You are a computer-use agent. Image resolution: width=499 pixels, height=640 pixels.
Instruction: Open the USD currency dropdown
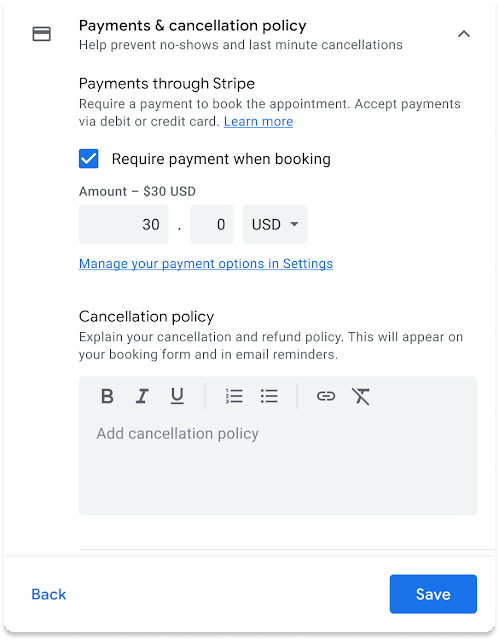(275, 224)
